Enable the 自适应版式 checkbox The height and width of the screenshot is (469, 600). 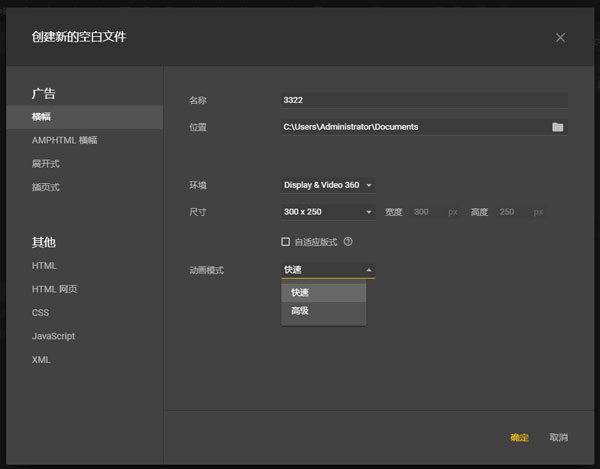coord(286,242)
